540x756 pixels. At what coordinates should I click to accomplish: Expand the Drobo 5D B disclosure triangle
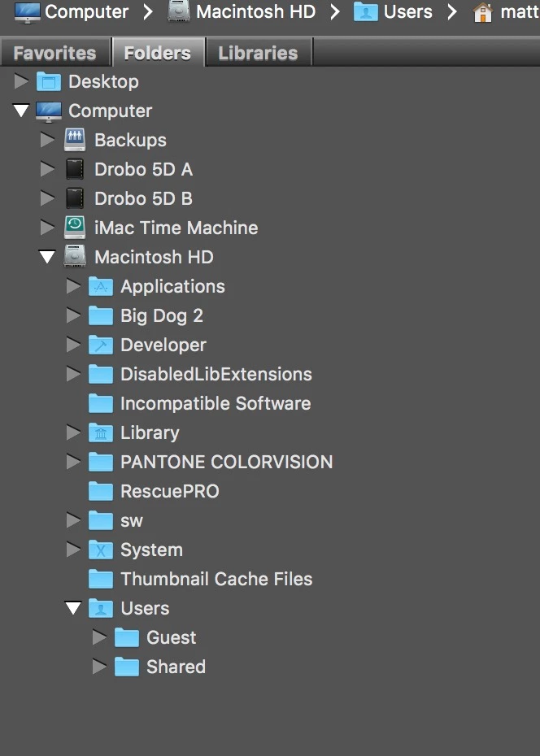click(x=47, y=198)
